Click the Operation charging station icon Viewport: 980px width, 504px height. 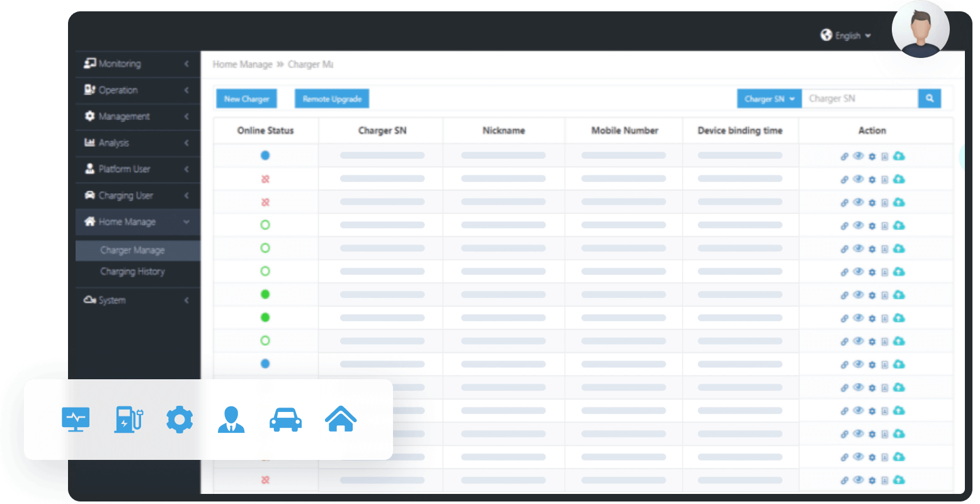tap(89, 90)
